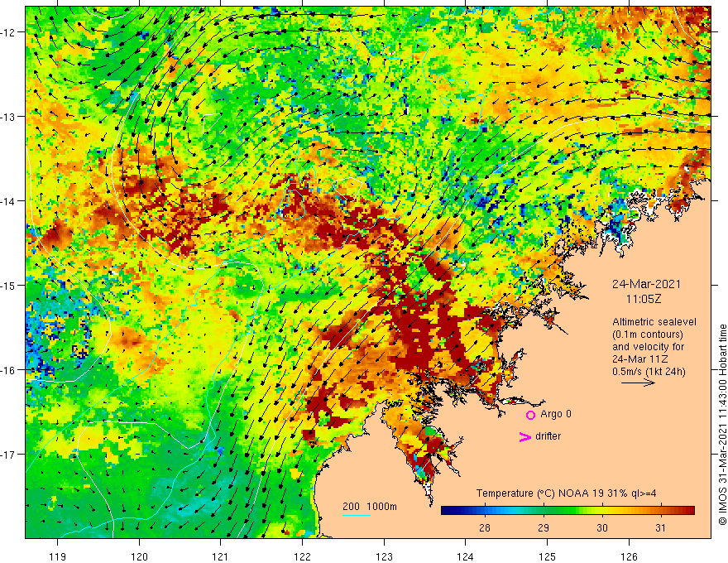Click the cyan 200m contour legend line
The image size is (728, 563).
coord(357,515)
